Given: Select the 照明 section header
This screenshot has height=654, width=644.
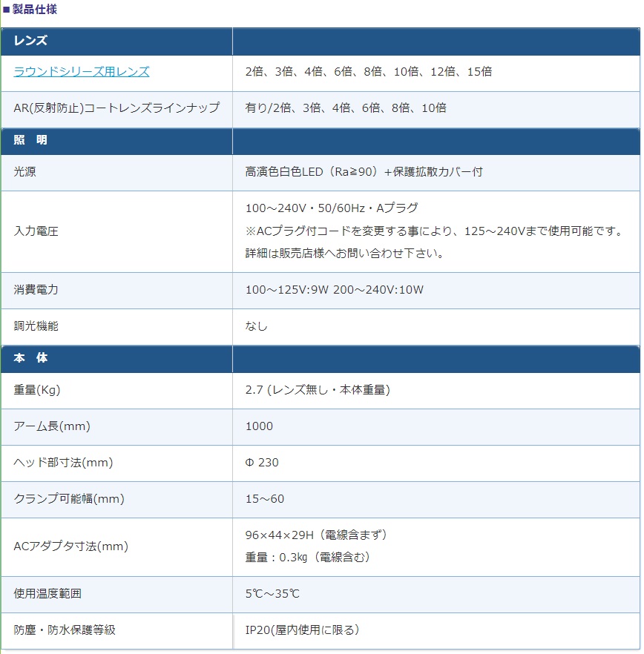Looking at the screenshot, I should tap(30, 139).
